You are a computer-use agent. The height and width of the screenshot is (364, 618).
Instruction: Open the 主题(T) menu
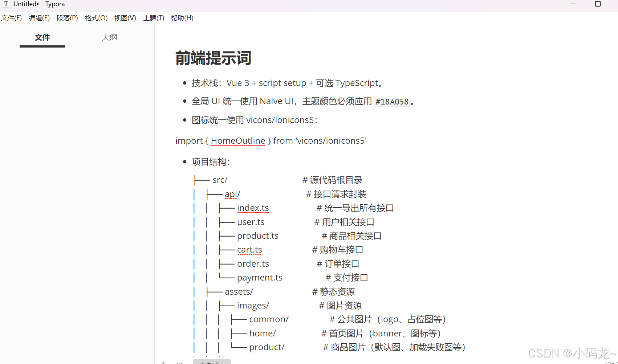click(153, 18)
